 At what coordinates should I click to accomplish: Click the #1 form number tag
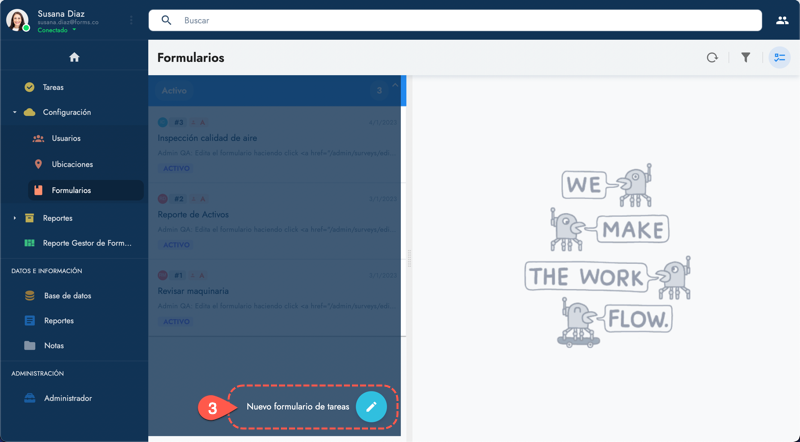179,276
